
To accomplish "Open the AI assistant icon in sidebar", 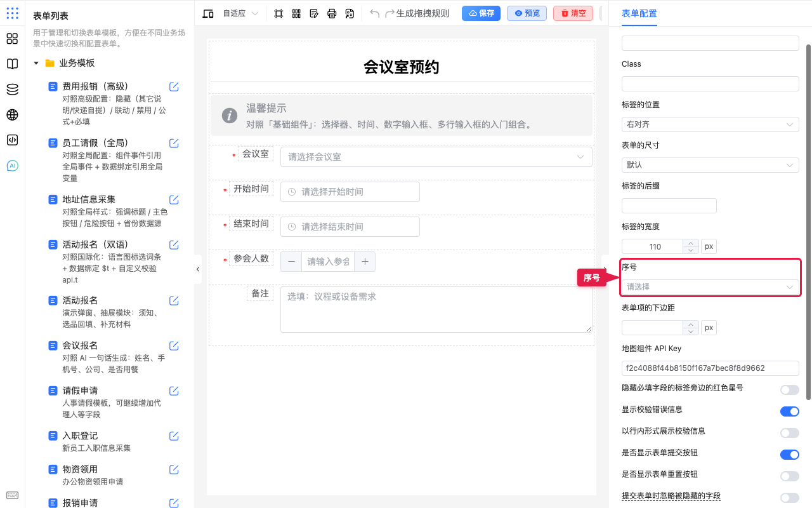I will pyautogui.click(x=12, y=166).
